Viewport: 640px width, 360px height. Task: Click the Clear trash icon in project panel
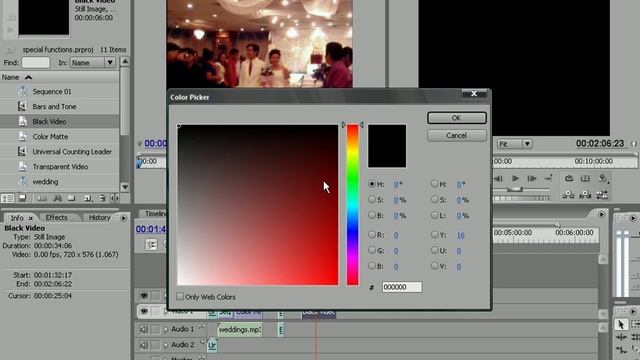(102, 198)
